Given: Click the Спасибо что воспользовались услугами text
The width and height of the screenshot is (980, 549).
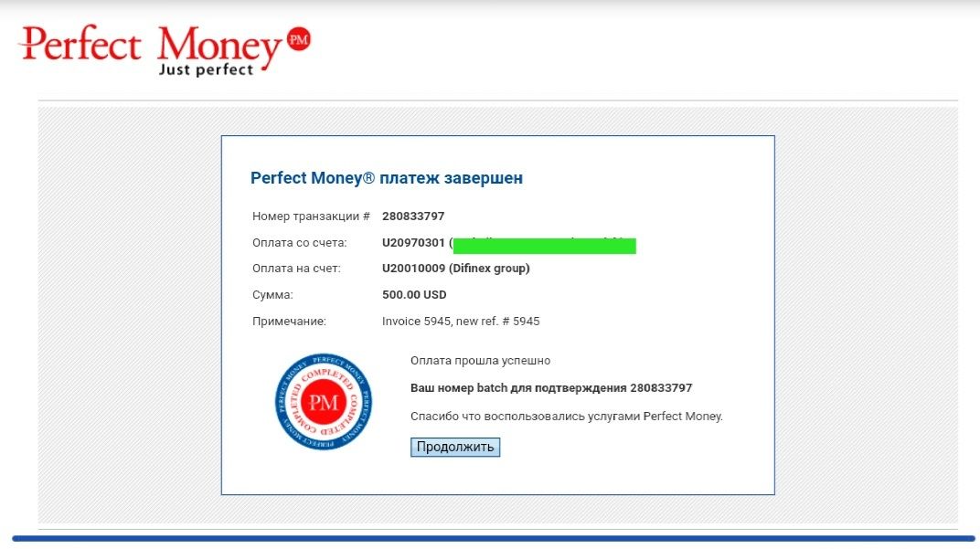Looking at the screenshot, I should coord(566,416).
